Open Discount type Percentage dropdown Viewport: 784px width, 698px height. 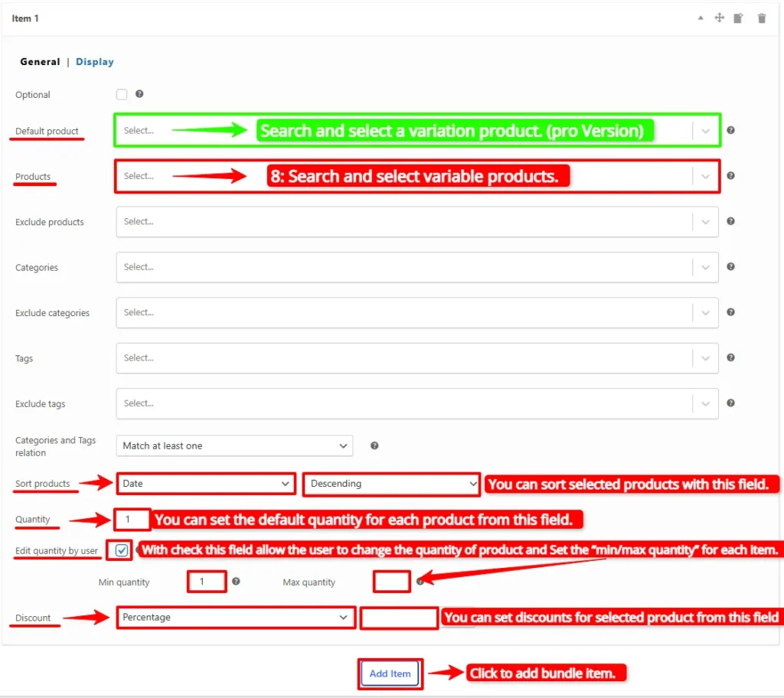236,617
